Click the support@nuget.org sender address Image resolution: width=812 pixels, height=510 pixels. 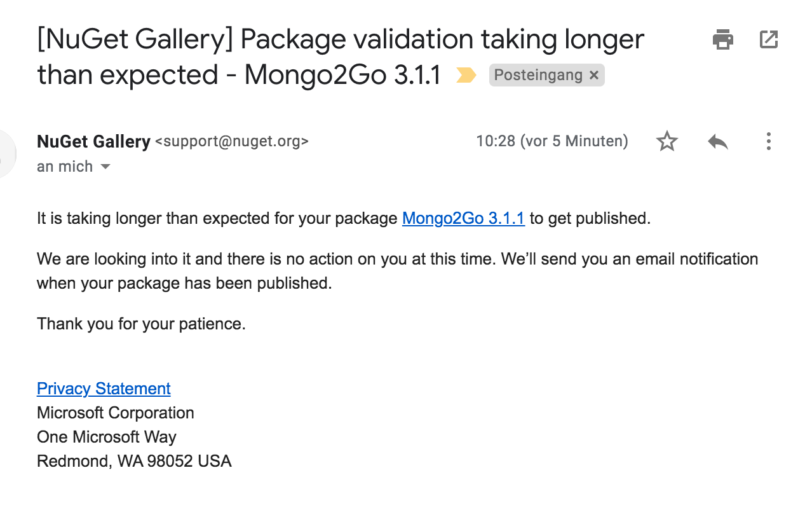point(232,141)
